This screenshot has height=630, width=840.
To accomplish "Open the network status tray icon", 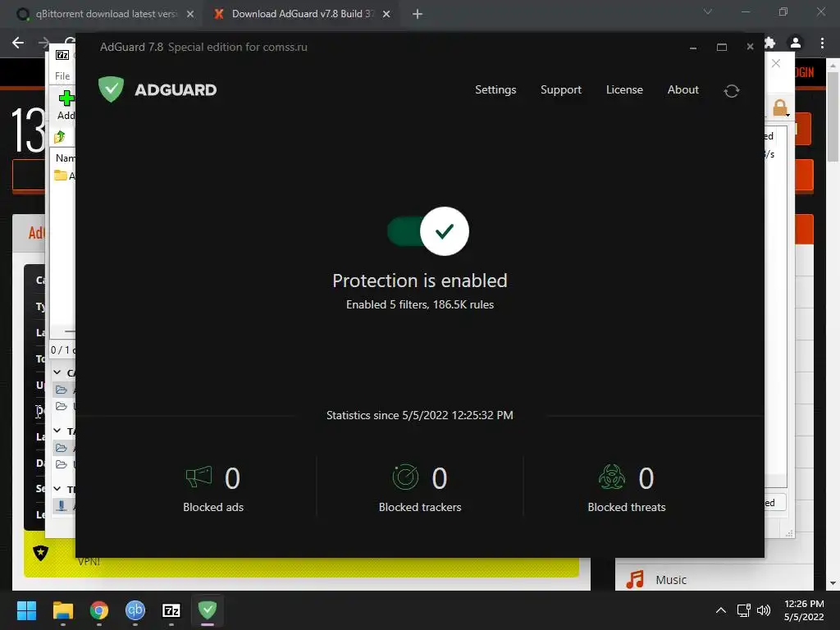I will tap(743, 610).
